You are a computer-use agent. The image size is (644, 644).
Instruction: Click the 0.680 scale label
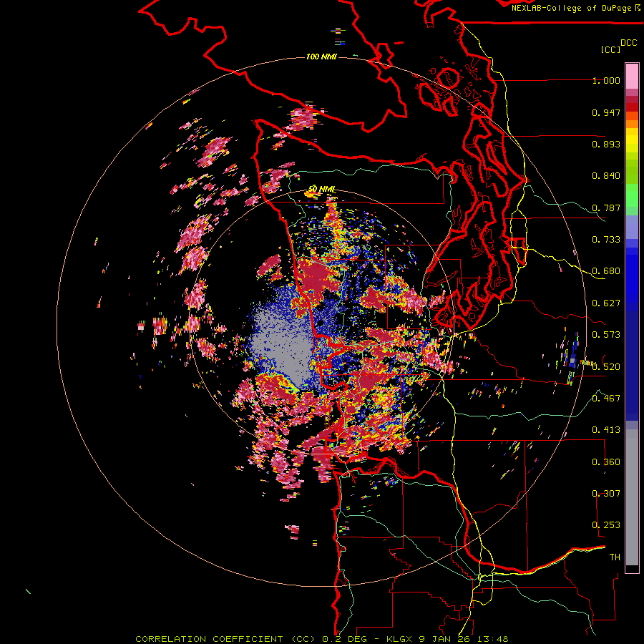(606, 271)
